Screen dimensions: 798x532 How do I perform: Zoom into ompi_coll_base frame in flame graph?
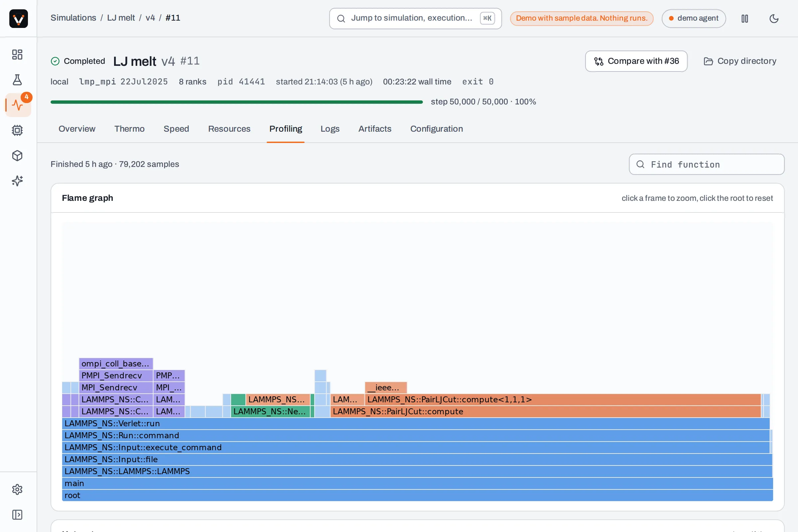(116, 364)
